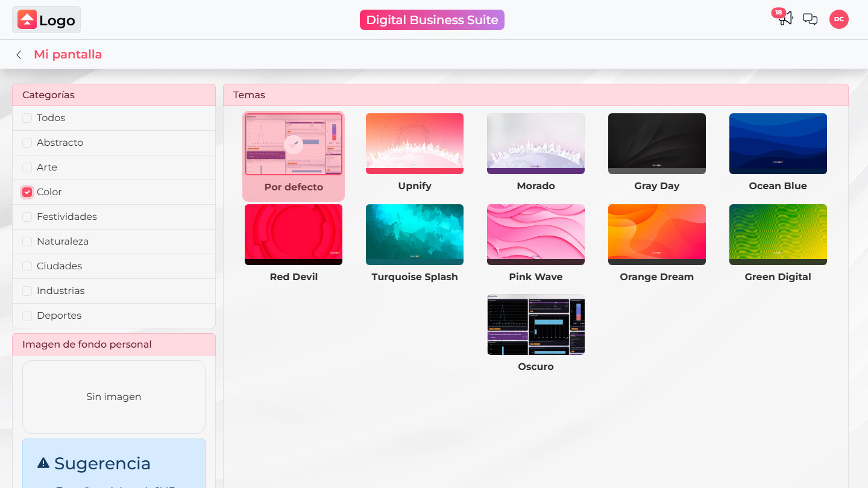This screenshot has height=488, width=868.
Task: Click the Sugerencia heading text
Action: (102, 463)
